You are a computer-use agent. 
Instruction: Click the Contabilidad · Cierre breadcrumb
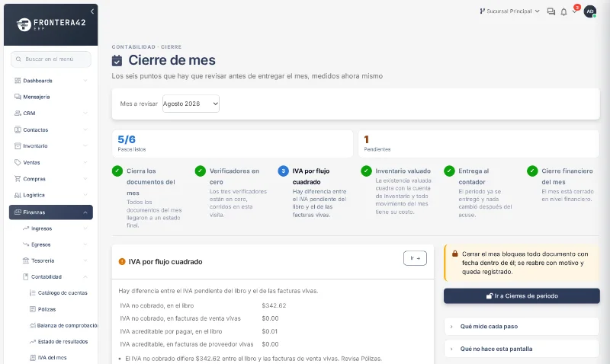point(146,46)
